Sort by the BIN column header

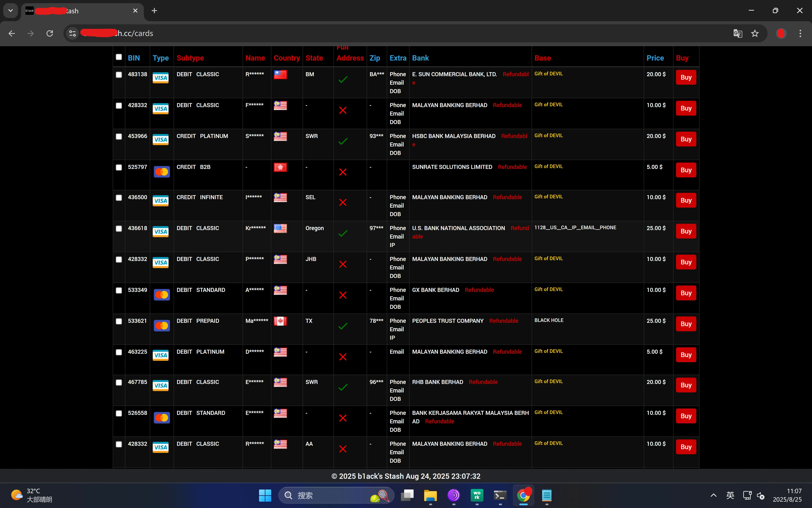(134, 58)
